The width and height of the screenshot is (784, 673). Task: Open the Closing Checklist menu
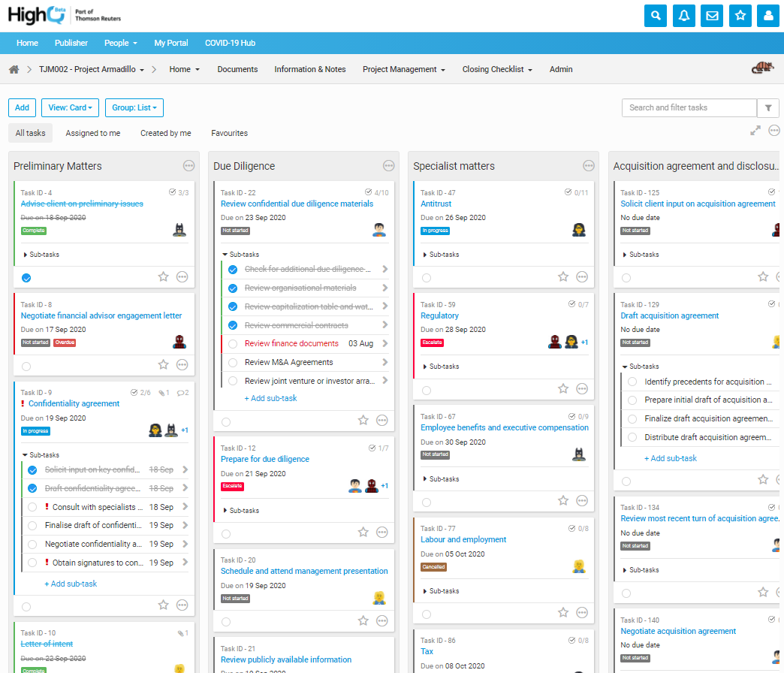pos(497,69)
